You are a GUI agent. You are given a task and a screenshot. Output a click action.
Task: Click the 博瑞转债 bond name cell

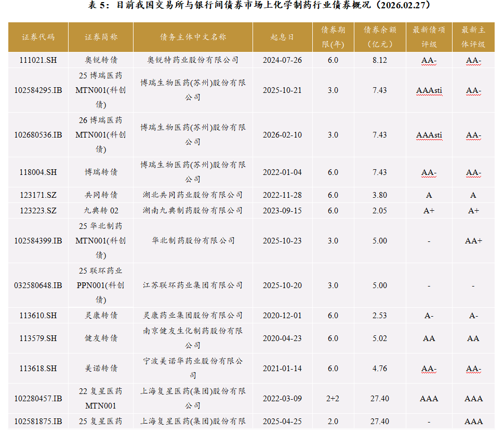101,172
